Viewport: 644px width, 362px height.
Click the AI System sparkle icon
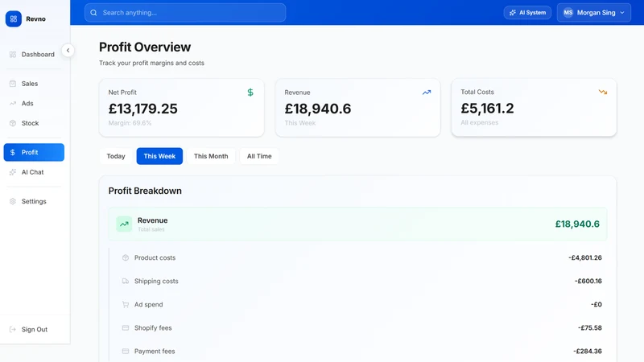pos(513,13)
